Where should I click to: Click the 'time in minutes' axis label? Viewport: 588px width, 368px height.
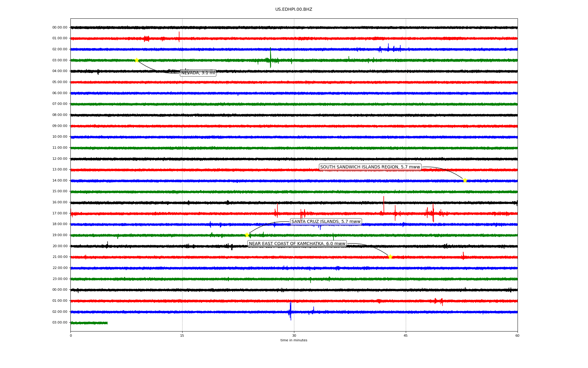(x=294, y=340)
